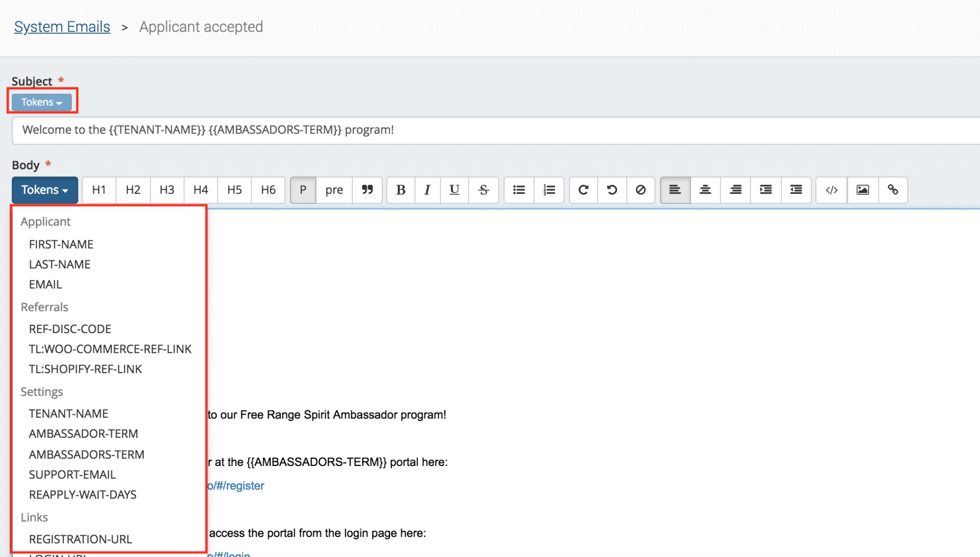
Task: Apply H3 heading format
Action: pyautogui.click(x=167, y=190)
